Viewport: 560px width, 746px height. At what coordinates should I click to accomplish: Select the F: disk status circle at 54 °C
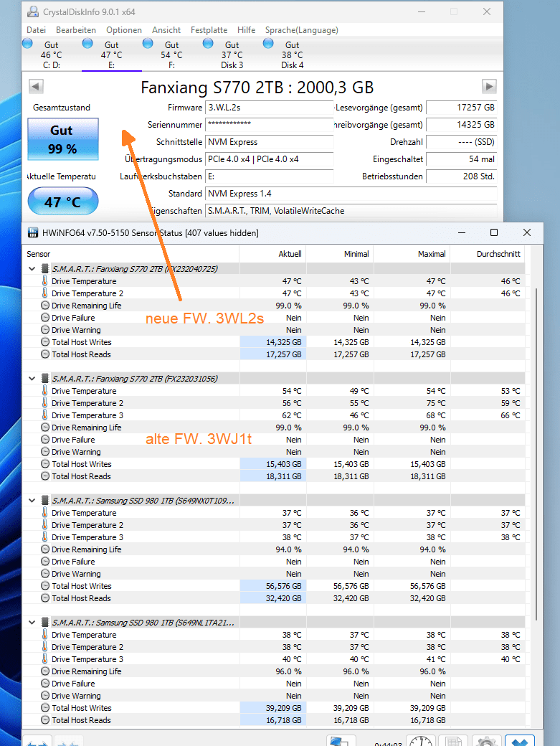click(x=148, y=44)
